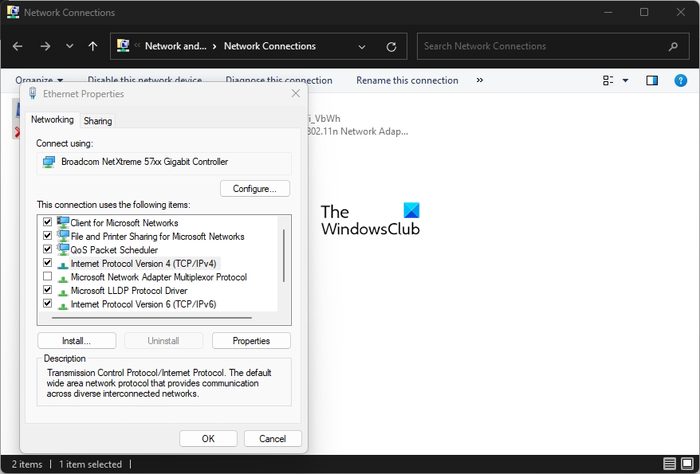The width and height of the screenshot is (700, 474).
Task: Toggle QoS Packet Scheduler checkbox
Action: pos(47,249)
